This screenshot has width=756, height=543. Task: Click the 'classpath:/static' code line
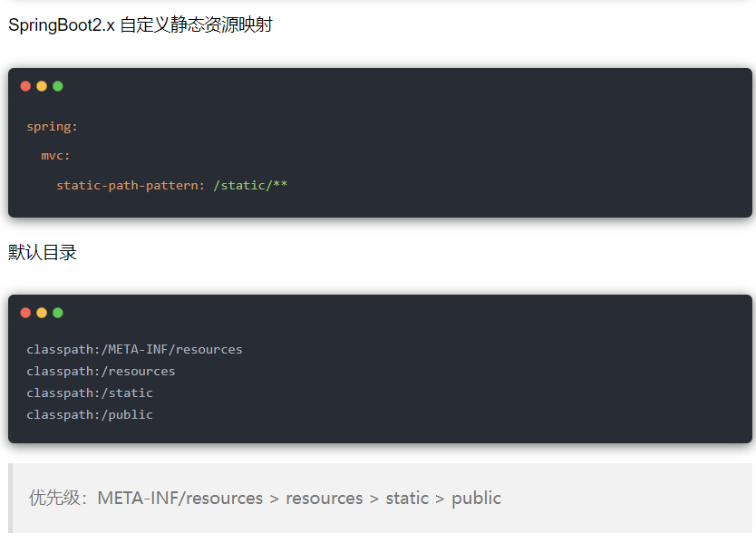tap(90, 393)
